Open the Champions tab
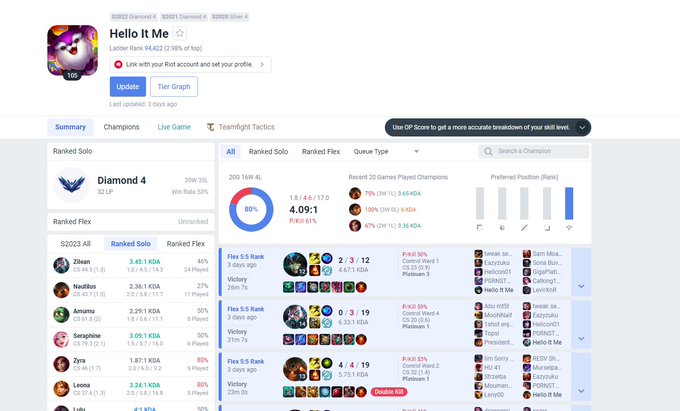The image size is (680, 411). (x=121, y=127)
